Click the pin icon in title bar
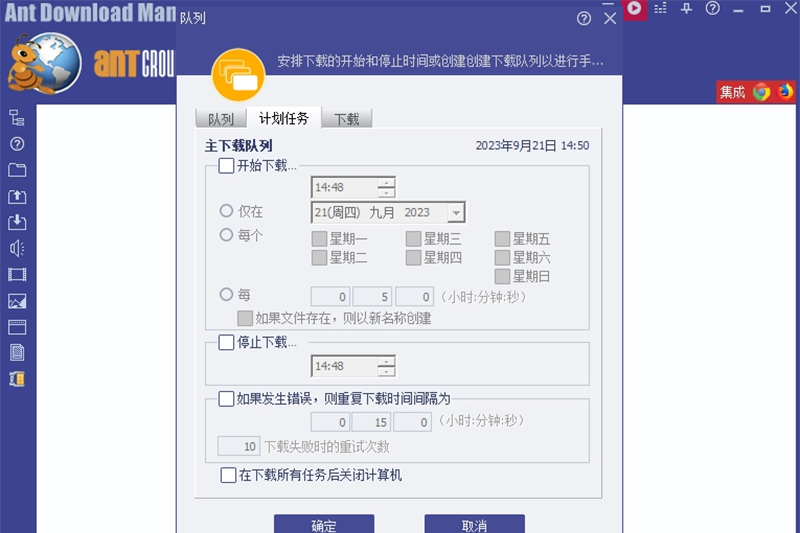 (x=686, y=8)
